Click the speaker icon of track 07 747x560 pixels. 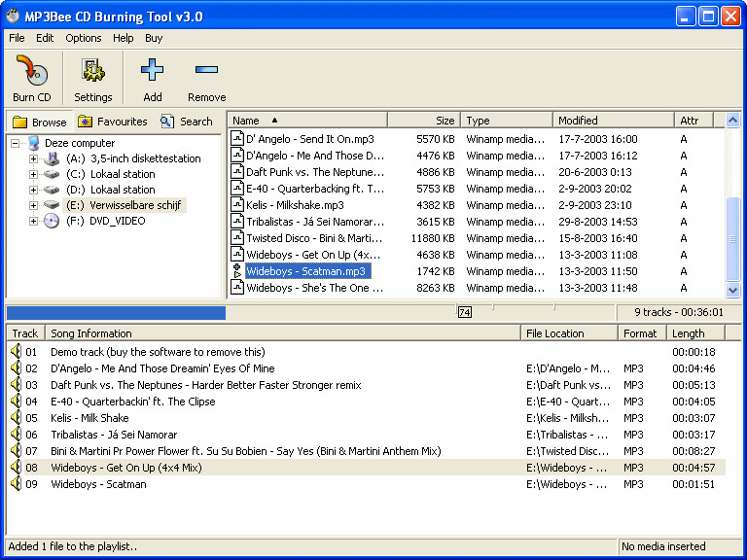tap(17, 450)
